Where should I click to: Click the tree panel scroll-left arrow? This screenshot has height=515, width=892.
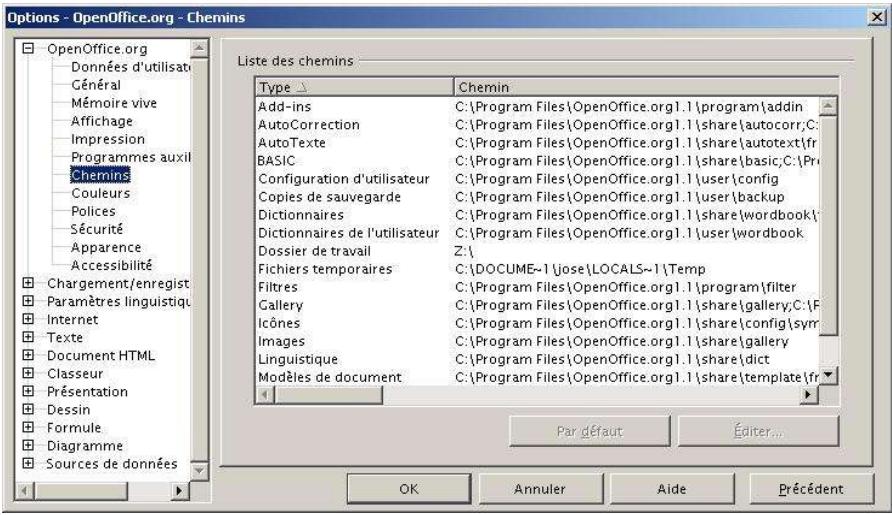pyautogui.click(x=24, y=490)
